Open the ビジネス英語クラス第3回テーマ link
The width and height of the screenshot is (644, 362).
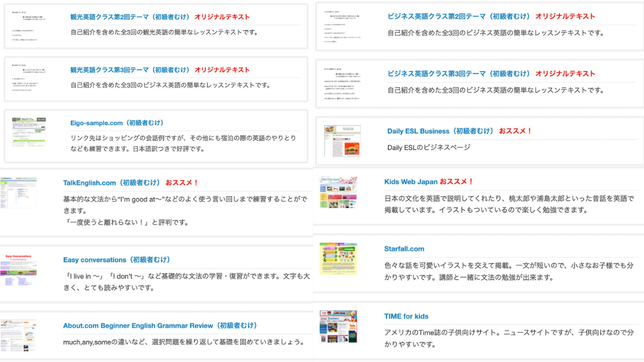459,73
